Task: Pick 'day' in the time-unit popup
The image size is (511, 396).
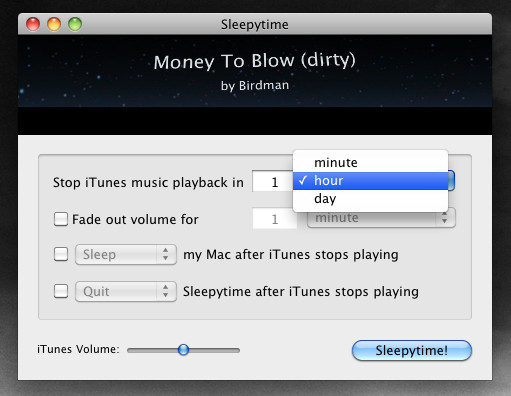Action: coord(370,199)
